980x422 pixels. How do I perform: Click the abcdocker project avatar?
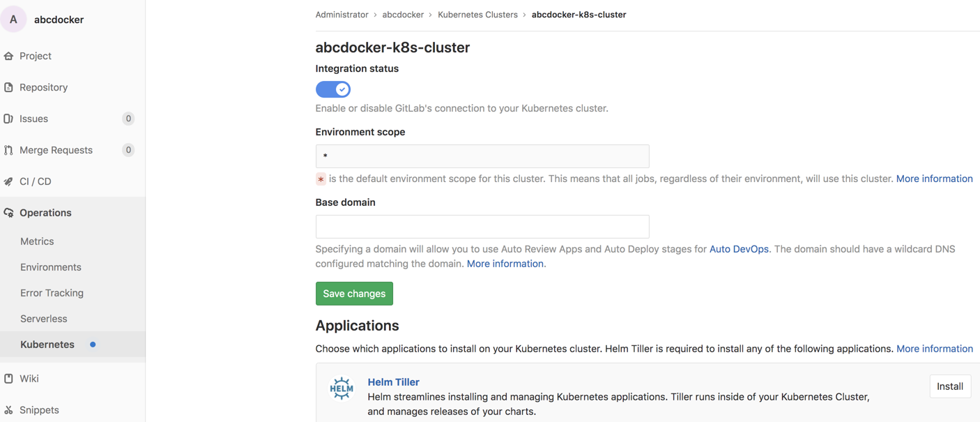point(13,20)
